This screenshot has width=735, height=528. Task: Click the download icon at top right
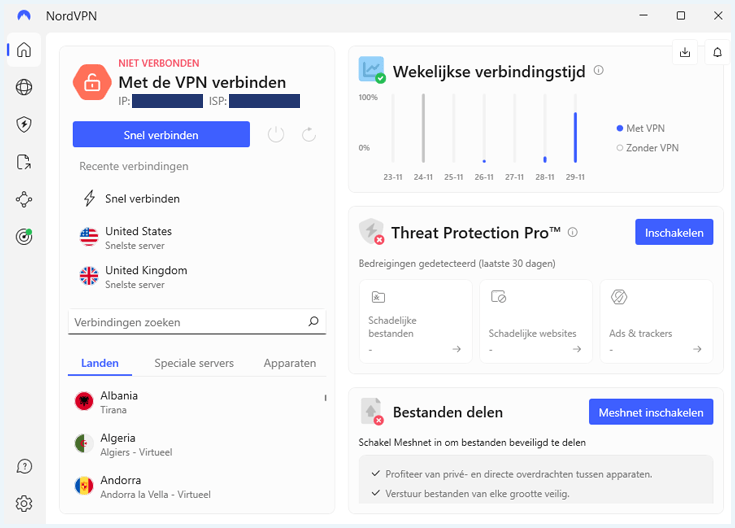click(685, 52)
